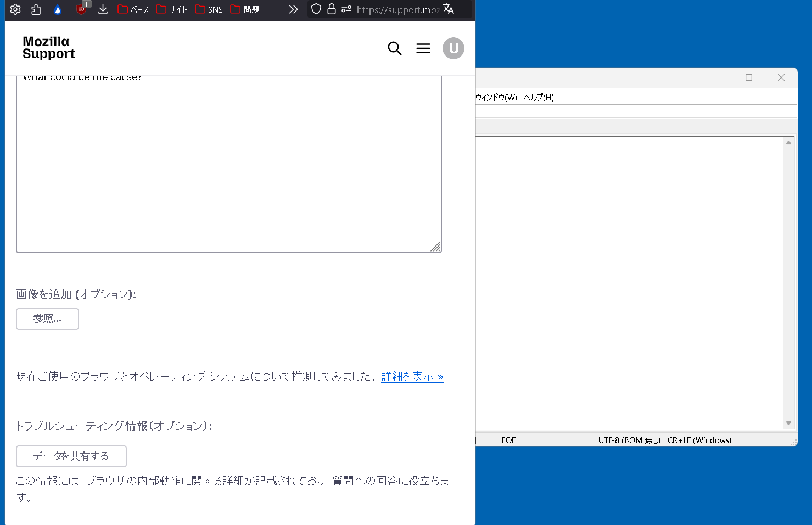This screenshot has height=525, width=812.
Task: Open the ヘルプ(H) menu
Action: (539, 97)
